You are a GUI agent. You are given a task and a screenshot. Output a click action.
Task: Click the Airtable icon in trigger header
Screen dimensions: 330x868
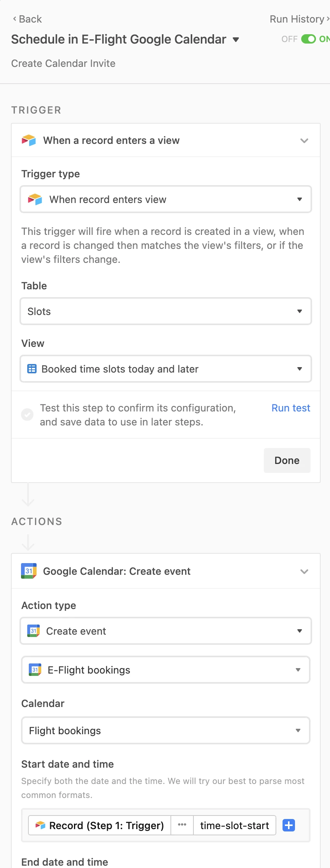coord(29,140)
